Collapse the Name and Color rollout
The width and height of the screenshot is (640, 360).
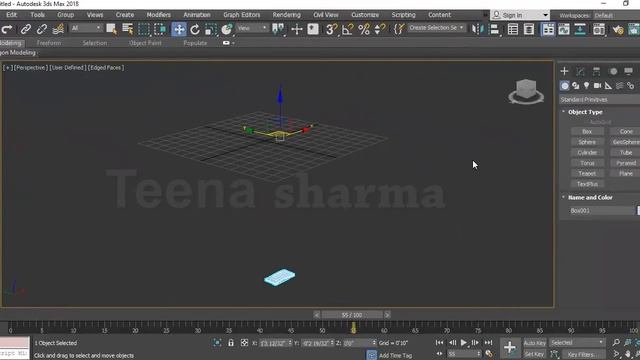point(590,198)
